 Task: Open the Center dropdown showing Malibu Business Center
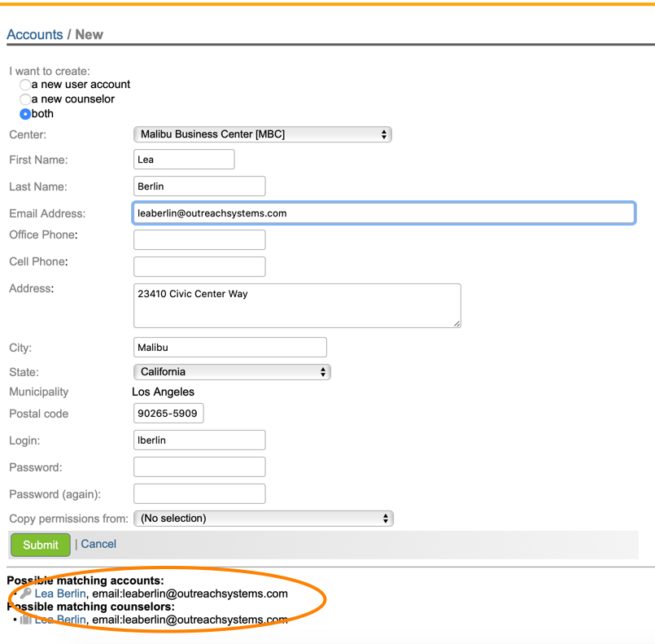click(262, 134)
